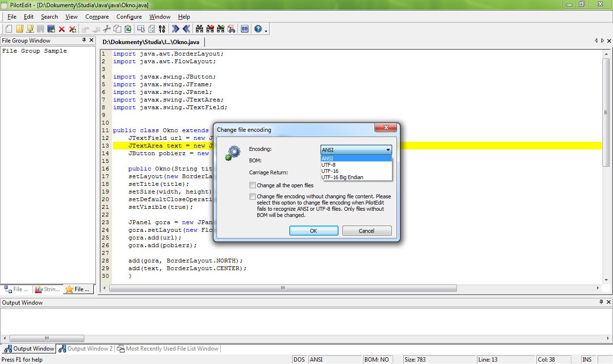Click ANSI encoding in status bar
The image size is (613, 364).
pyautogui.click(x=334, y=359)
